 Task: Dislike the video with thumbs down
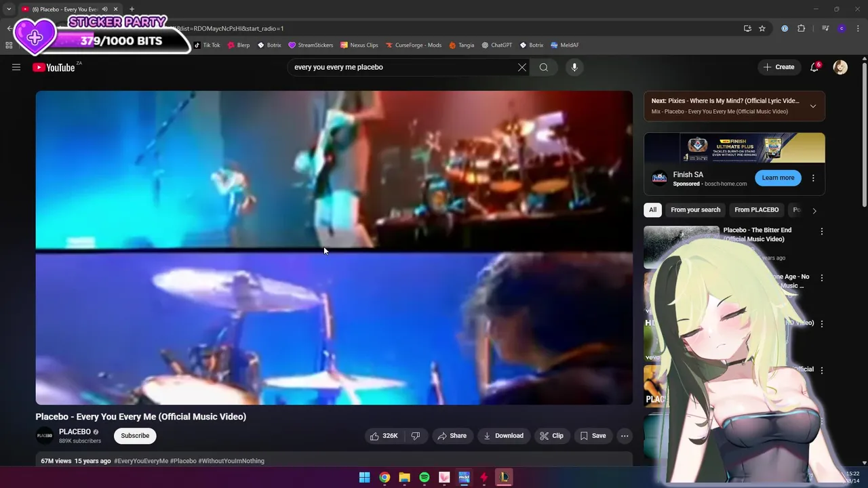(x=416, y=436)
